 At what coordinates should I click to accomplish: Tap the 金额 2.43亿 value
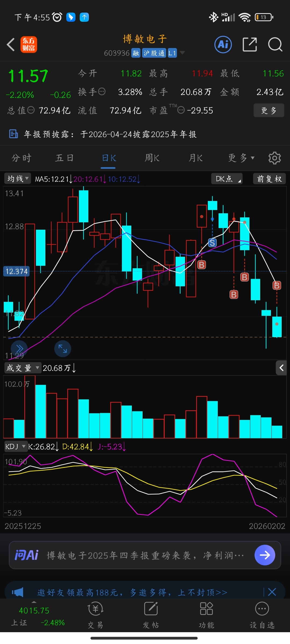(270, 92)
